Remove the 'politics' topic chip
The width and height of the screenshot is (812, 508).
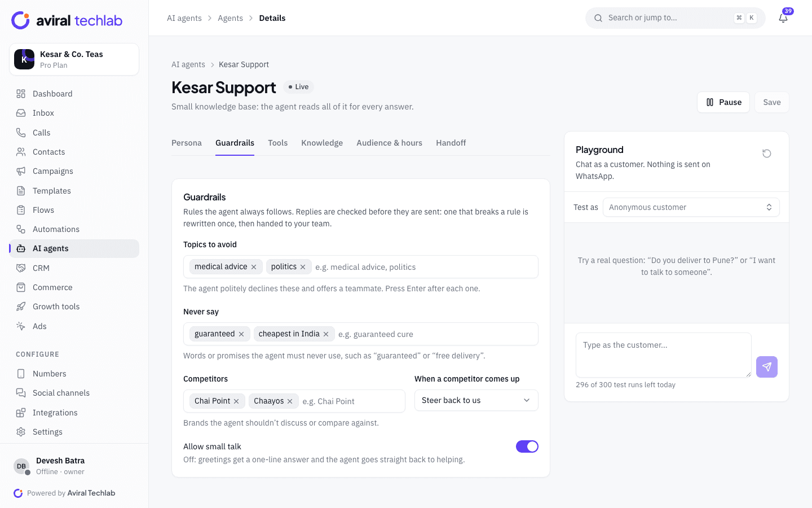click(303, 267)
